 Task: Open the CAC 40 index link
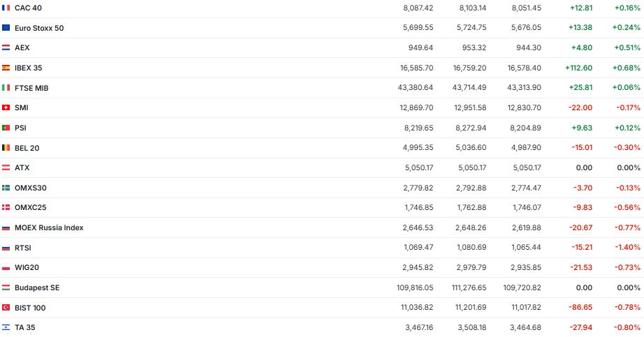pyautogui.click(x=27, y=8)
